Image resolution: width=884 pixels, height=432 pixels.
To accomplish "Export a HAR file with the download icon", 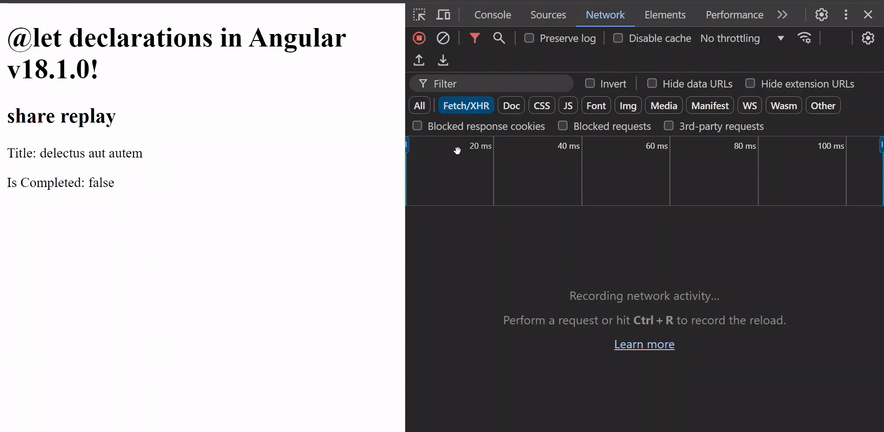I will (x=443, y=60).
